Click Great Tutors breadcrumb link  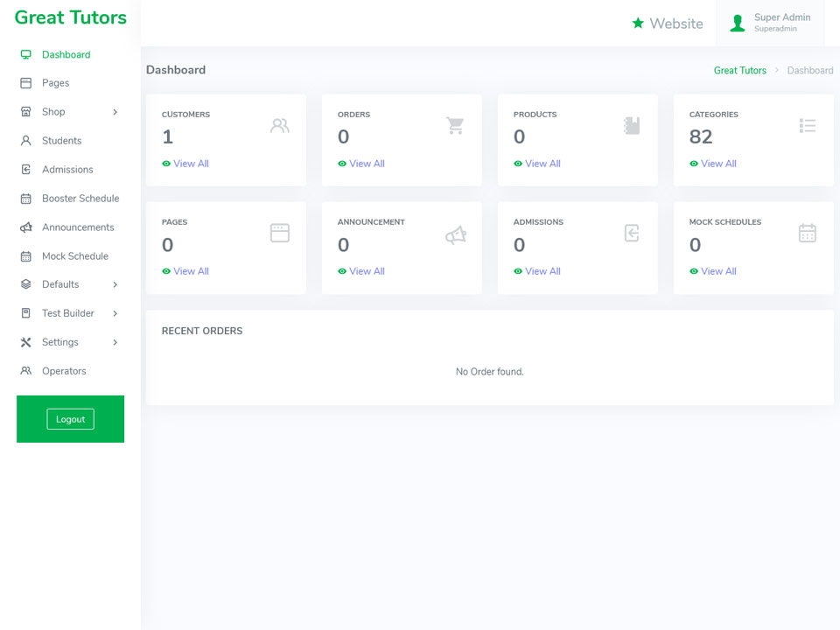pos(740,70)
